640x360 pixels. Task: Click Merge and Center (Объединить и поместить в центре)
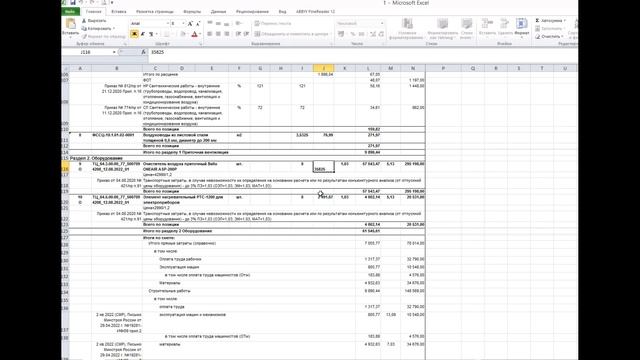291,34
